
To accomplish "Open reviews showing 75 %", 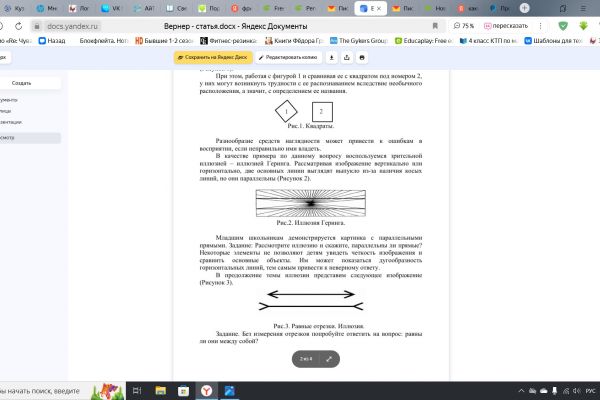I will tap(464, 26).
